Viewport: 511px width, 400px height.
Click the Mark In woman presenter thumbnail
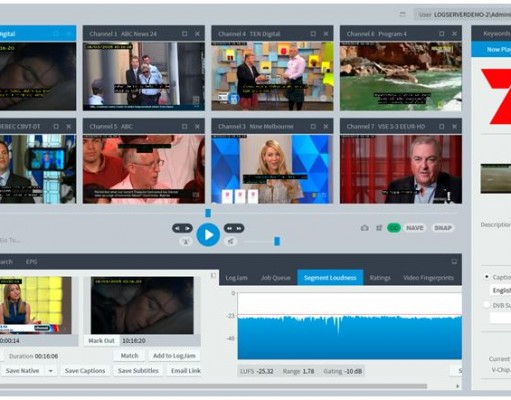point(36,305)
